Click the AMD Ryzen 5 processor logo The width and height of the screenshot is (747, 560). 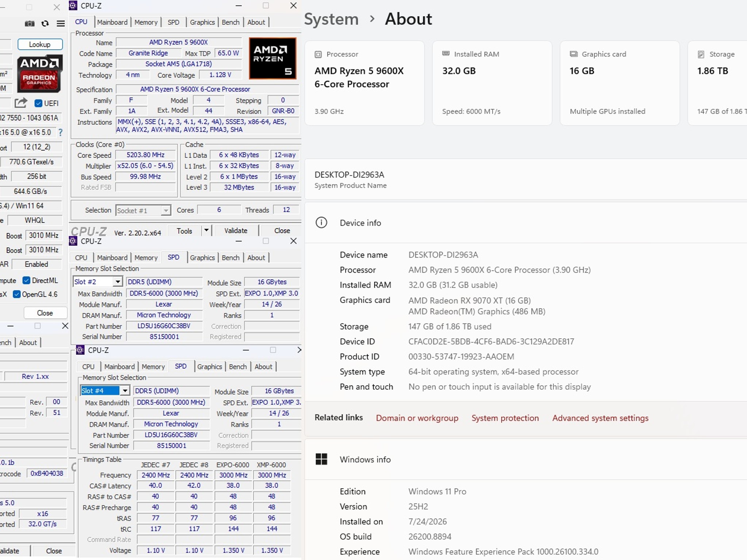pyautogui.click(x=272, y=58)
